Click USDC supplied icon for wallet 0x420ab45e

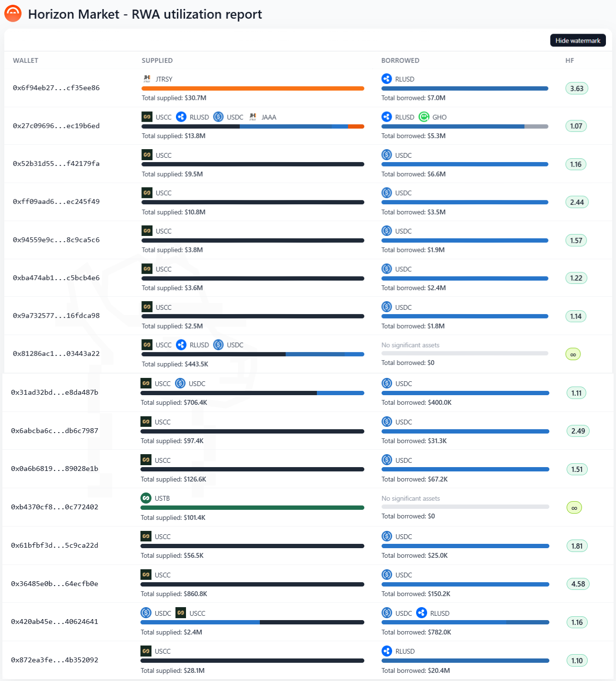146,613
